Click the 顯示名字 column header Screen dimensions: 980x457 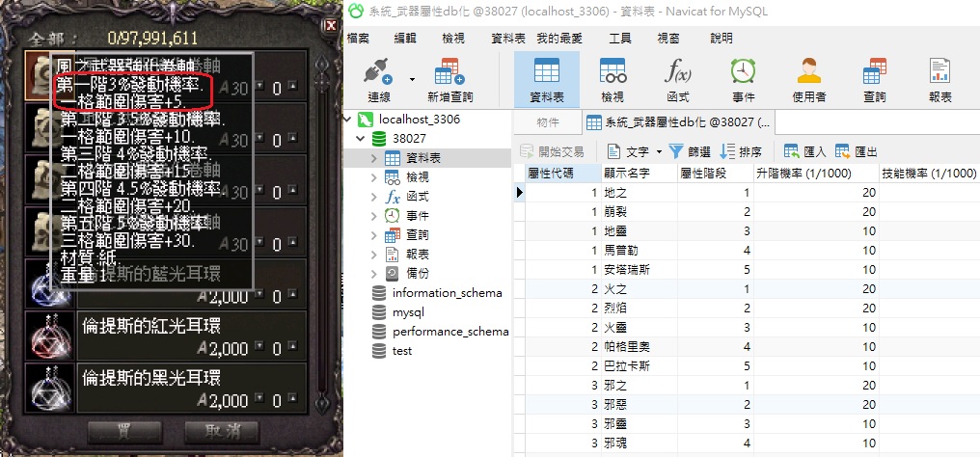pyautogui.click(x=640, y=173)
